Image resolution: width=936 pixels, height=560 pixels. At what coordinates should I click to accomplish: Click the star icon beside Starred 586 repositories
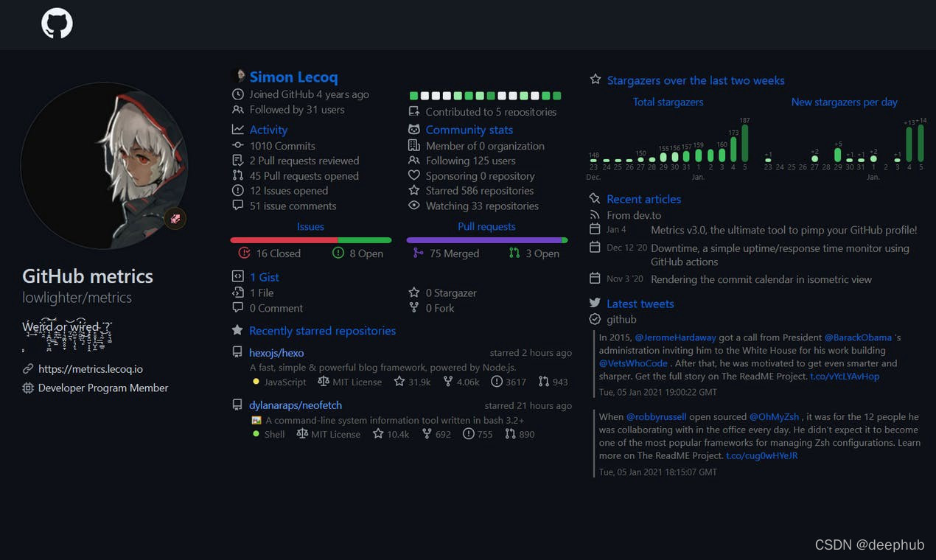tap(413, 191)
